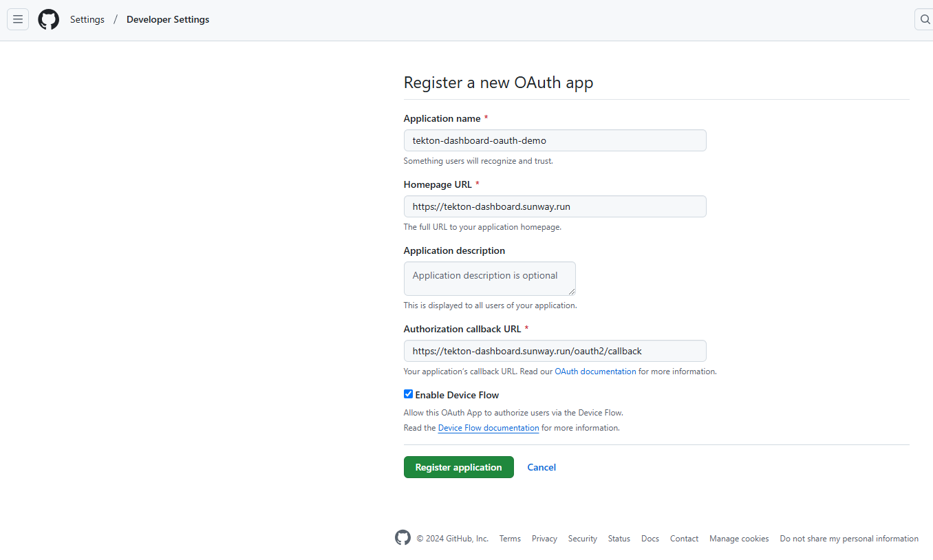Cancel the OAuth app registration
This screenshot has height=560, width=933.
pyautogui.click(x=541, y=467)
